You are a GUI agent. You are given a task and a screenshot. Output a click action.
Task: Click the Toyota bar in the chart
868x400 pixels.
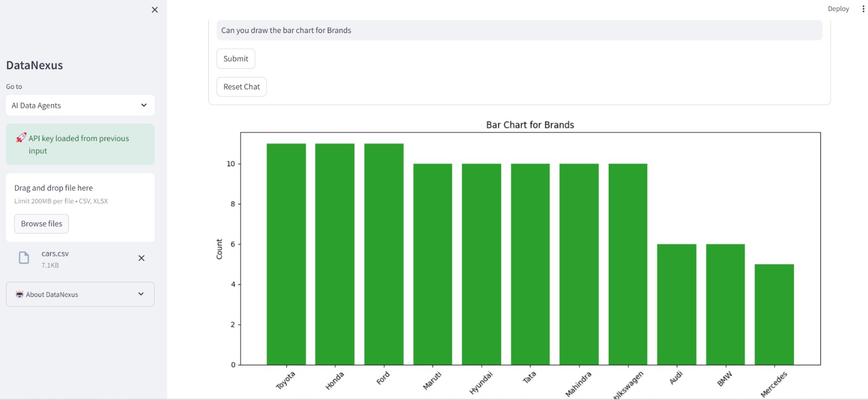pyautogui.click(x=286, y=254)
